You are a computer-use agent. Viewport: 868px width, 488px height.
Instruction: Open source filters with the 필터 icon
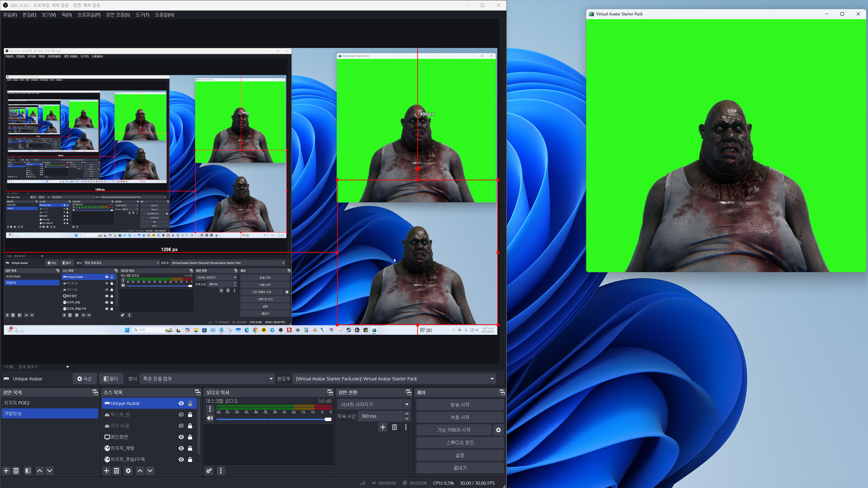click(111, 379)
